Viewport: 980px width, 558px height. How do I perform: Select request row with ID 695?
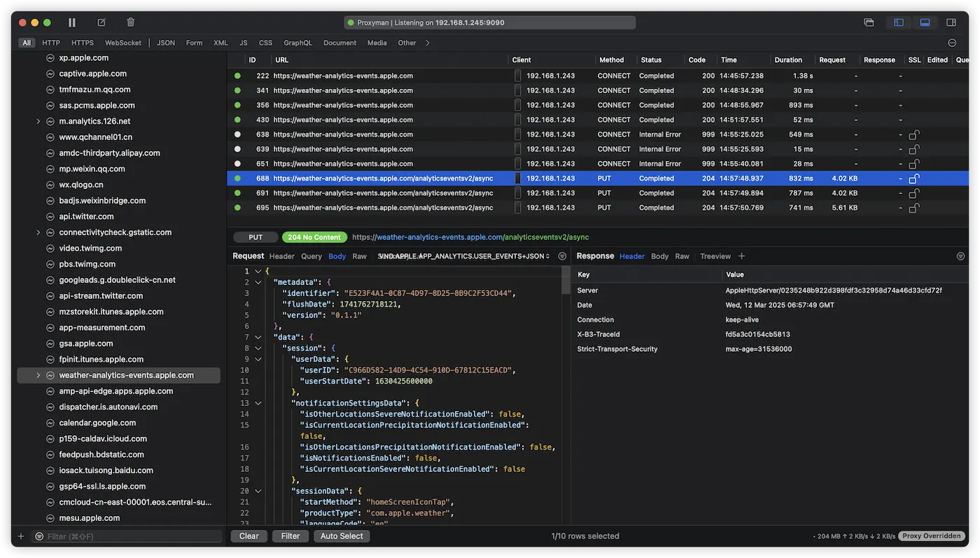click(x=598, y=208)
